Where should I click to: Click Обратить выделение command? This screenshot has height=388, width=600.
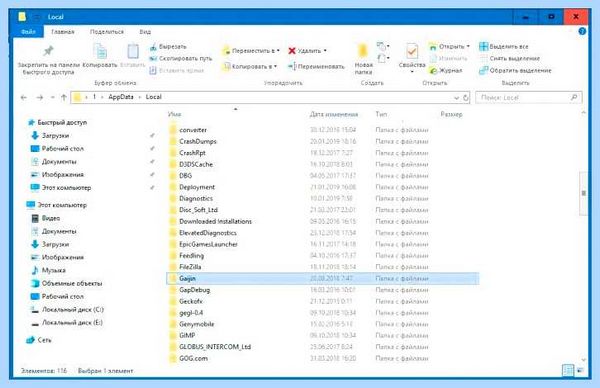coord(515,70)
